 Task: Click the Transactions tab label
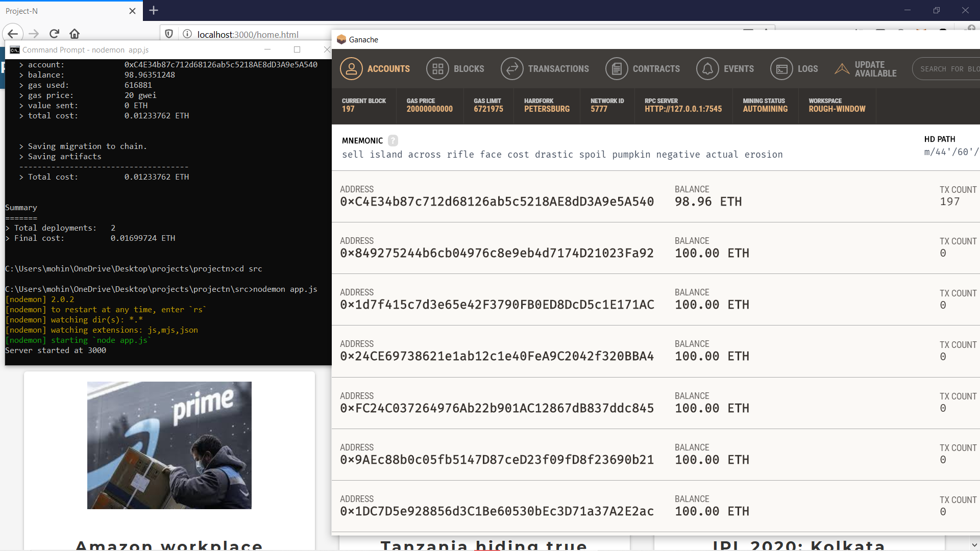(x=558, y=69)
